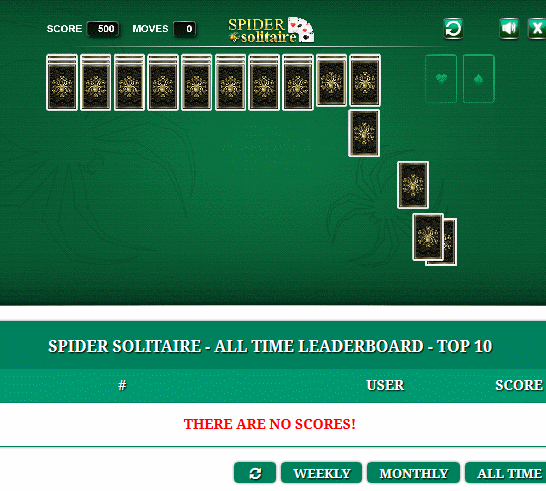Select the spades foundation slot

(478, 79)
